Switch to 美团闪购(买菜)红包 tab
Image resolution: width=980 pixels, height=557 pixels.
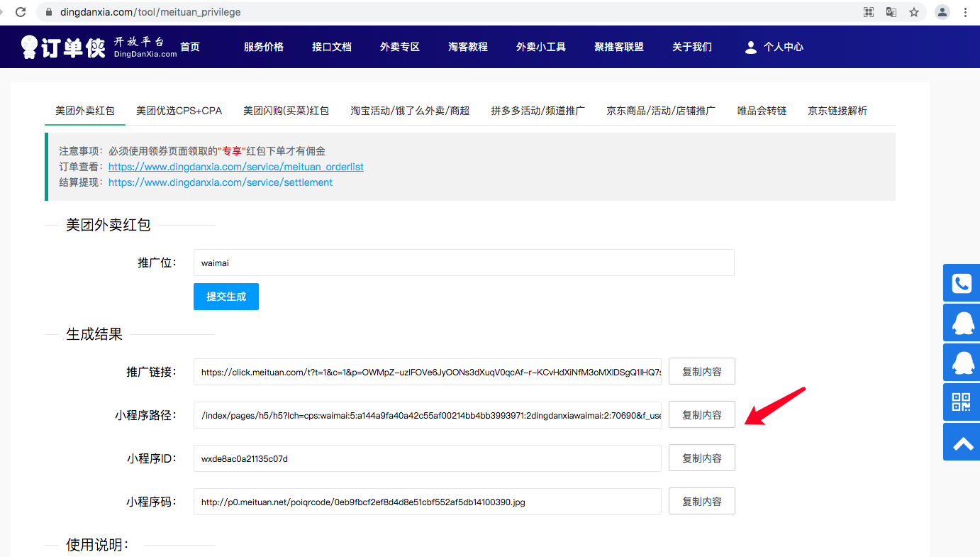pos(286,111)
